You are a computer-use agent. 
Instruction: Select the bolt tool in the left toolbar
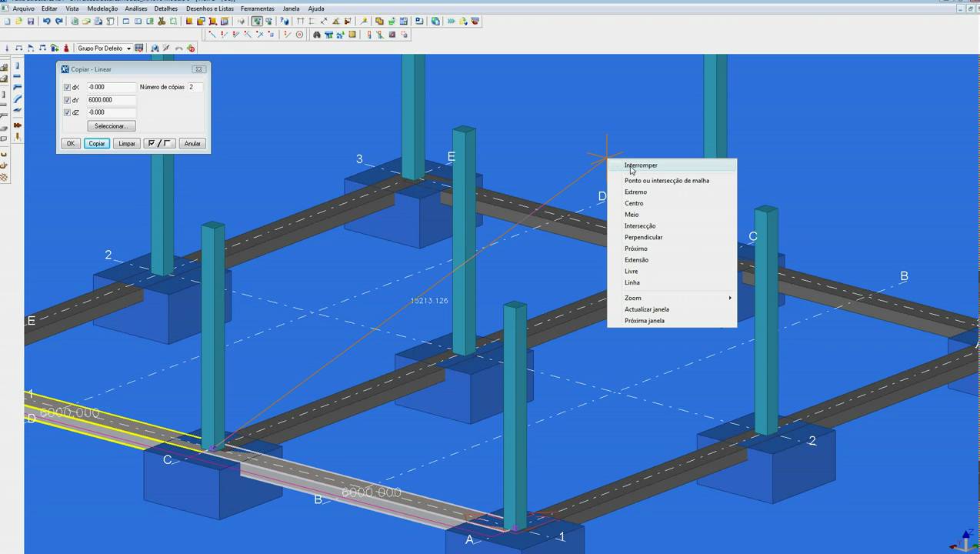point(17,125)
